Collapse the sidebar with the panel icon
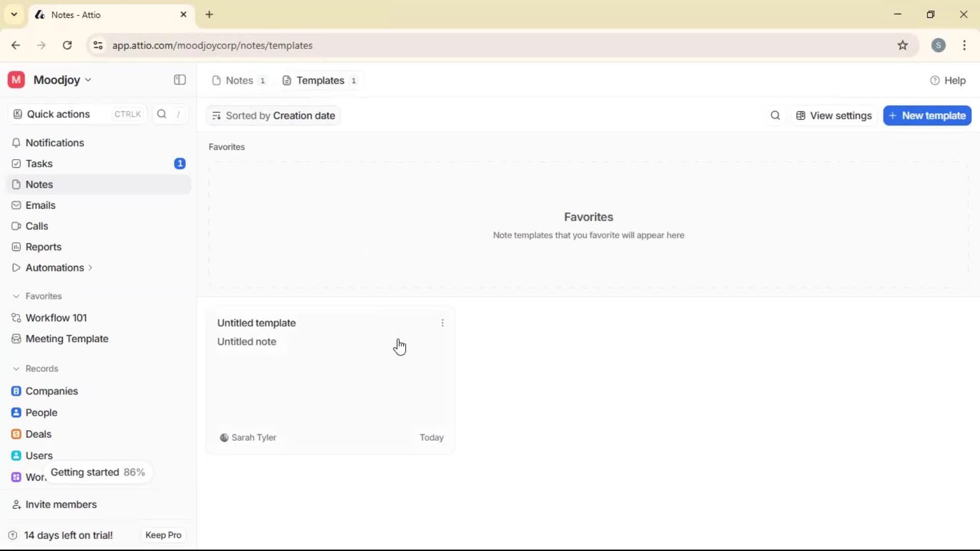This screenshot has height=551, width=980. (179, 80)
